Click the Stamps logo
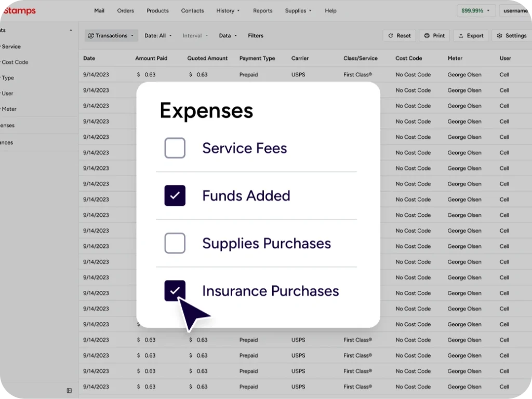Screen dimensions: 532x399 click(19, 10)
